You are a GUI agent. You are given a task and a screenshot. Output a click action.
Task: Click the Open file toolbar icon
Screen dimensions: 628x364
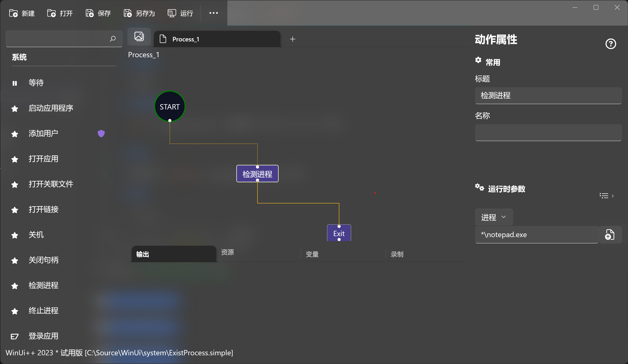point(51,13)
